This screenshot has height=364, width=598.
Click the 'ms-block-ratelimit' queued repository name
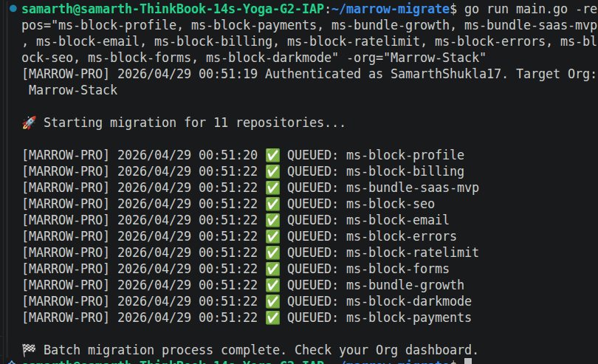(413, 253)
